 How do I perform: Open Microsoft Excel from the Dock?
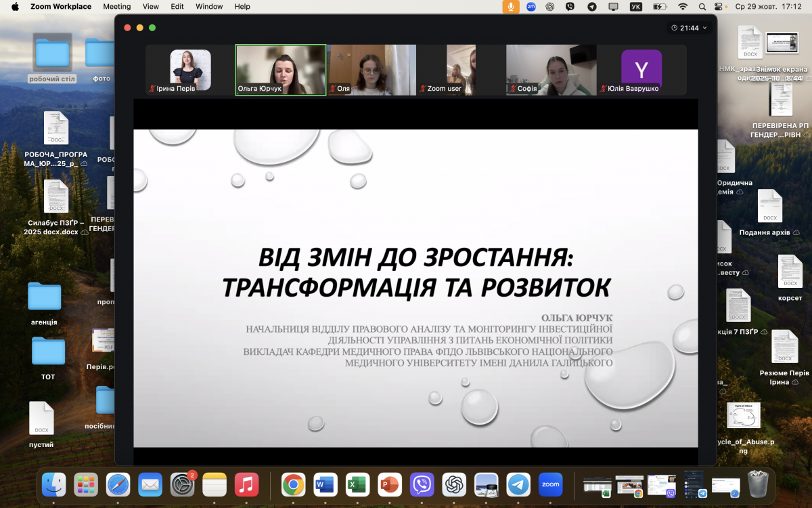point(357,485)
